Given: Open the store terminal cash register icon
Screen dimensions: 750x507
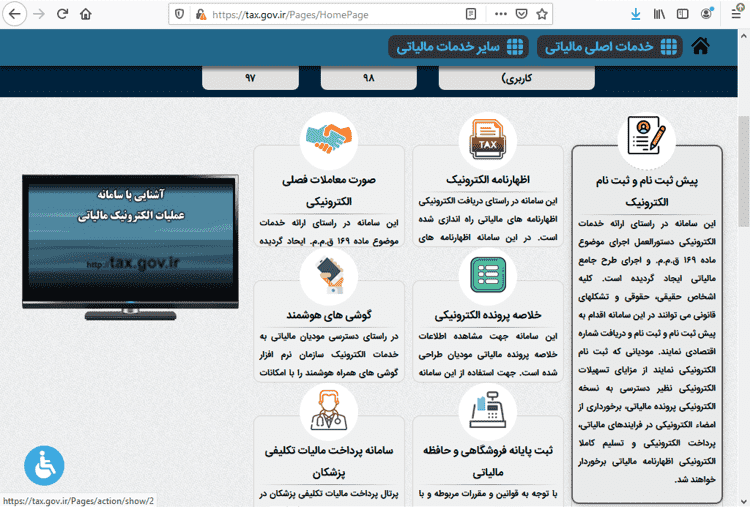Looking at the screenshot, I should pos(487,410).
